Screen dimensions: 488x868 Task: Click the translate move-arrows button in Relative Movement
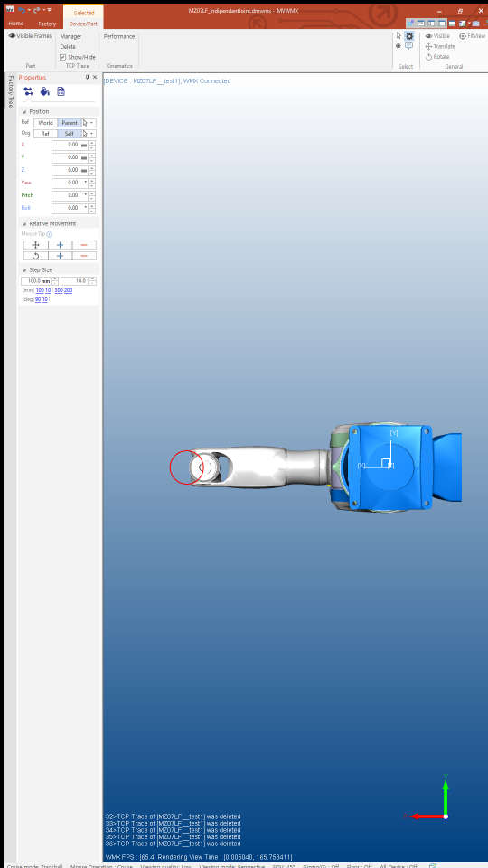pos(36,245)
